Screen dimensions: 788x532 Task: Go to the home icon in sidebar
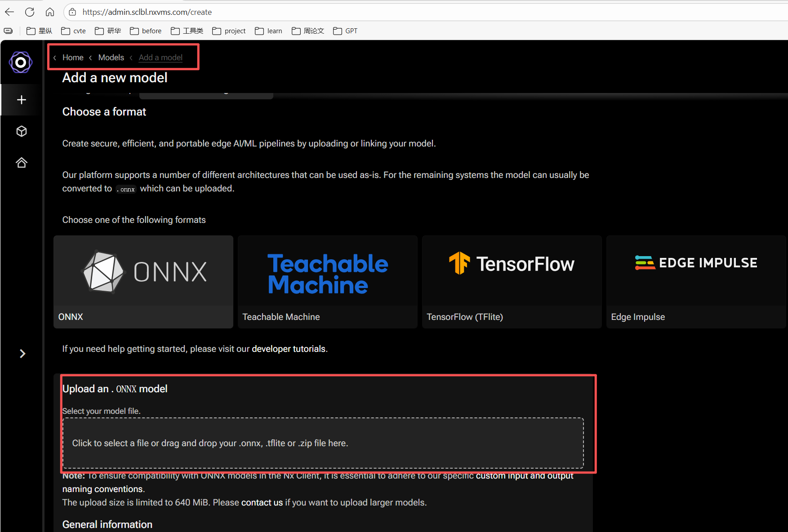pyautogui.click(x=22, y=163)
